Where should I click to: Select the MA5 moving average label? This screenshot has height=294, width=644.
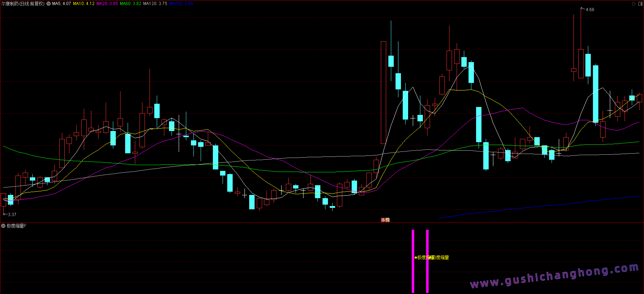pos(61,4)
